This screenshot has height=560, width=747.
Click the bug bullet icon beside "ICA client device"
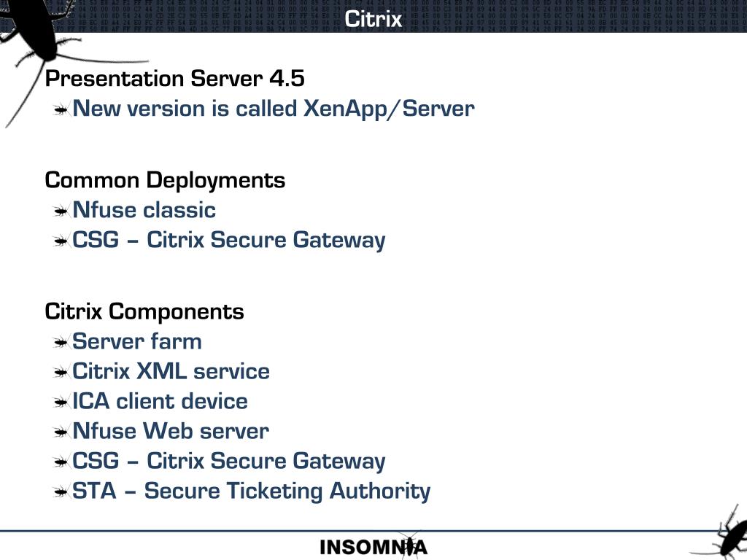click(x=61, y=402)
